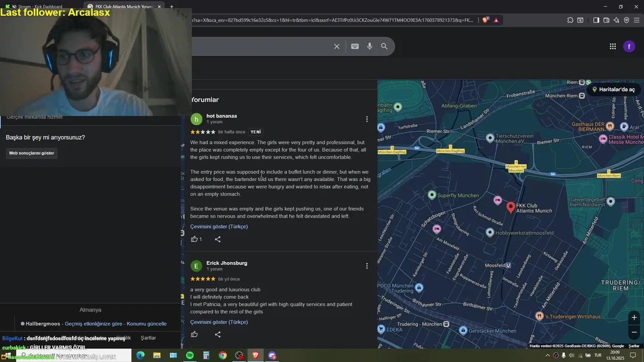Screen dimensions: 644x362
Task: Select the Gasthaus DER BIERMANN marker
Action: coord(610,126)
